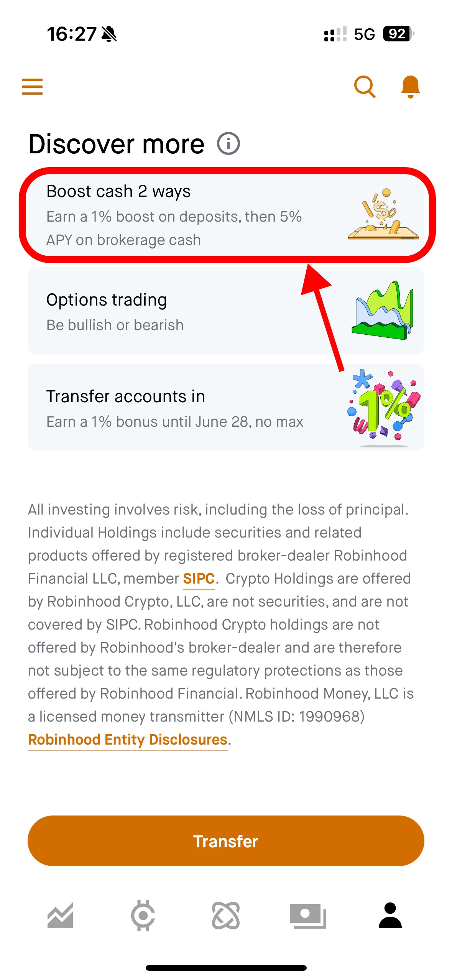The height and width of the screenshot is (980, 452).
Task: Select the account profile tab
Action: click(x=390, y=915)
